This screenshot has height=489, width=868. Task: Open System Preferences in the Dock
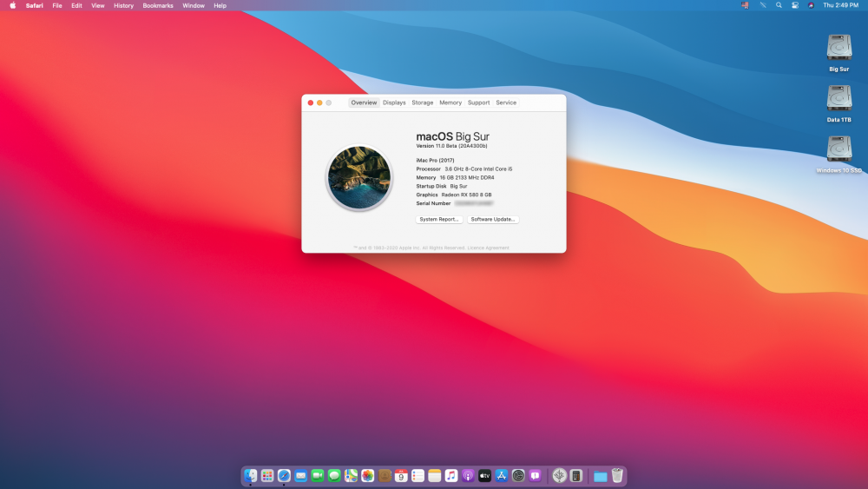(x=518, y=475)
